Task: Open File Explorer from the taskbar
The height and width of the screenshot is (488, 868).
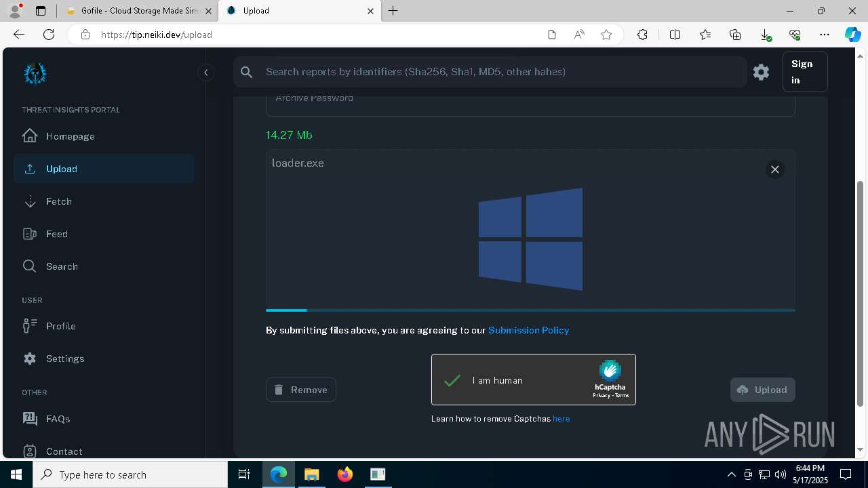Action: [x=311, y=474]
